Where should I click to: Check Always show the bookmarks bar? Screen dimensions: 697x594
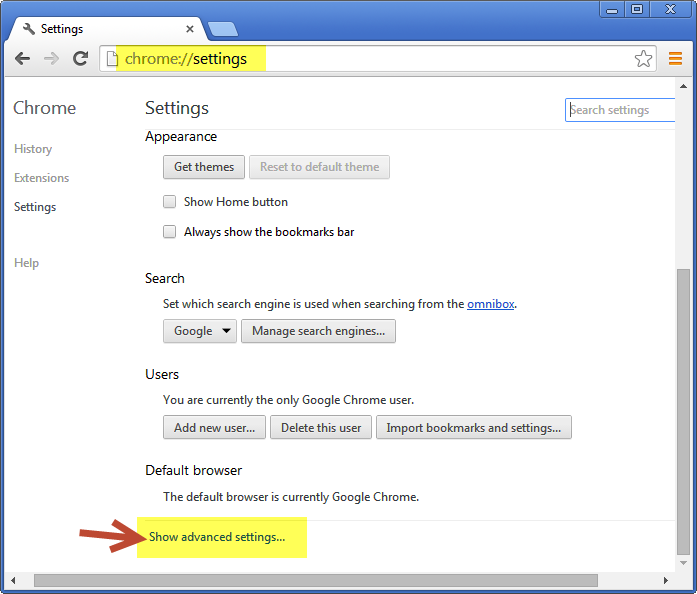click(x=169, y=232)
